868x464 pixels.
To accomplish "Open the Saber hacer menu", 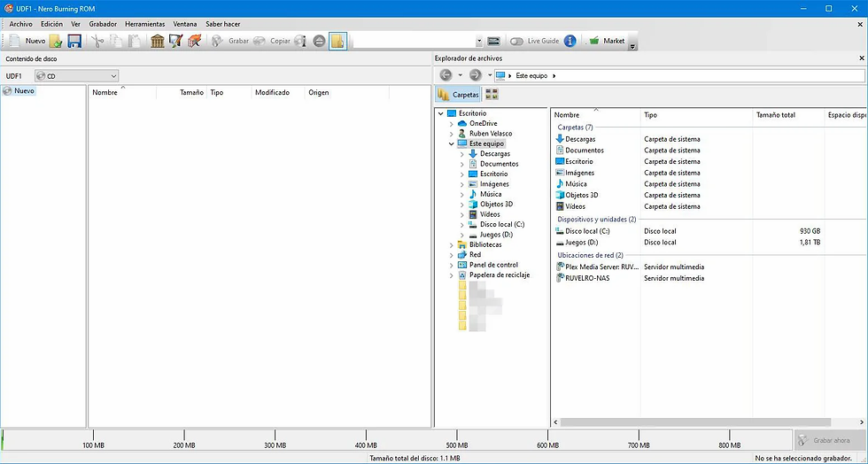I will click(223, 24).
